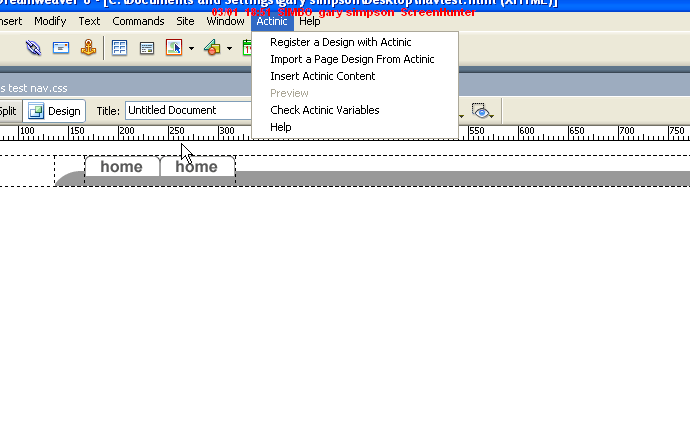This screenshot has width=690, height=428.
Task: Click the Insert Table icon
Action: 119,48
